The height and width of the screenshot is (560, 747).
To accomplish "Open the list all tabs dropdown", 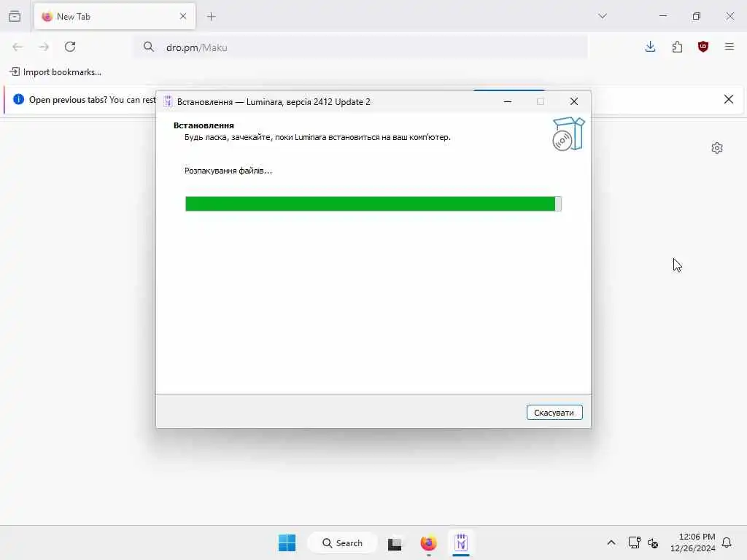I will [603, 16].
